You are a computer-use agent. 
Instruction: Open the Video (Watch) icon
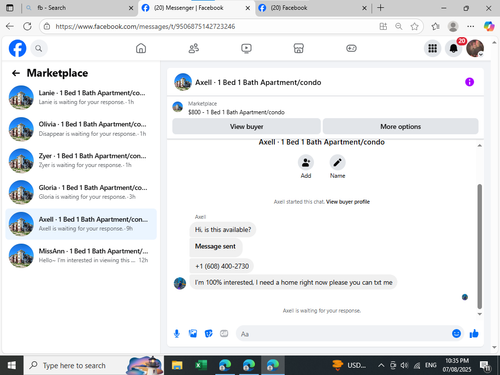[x=246, y=48]
